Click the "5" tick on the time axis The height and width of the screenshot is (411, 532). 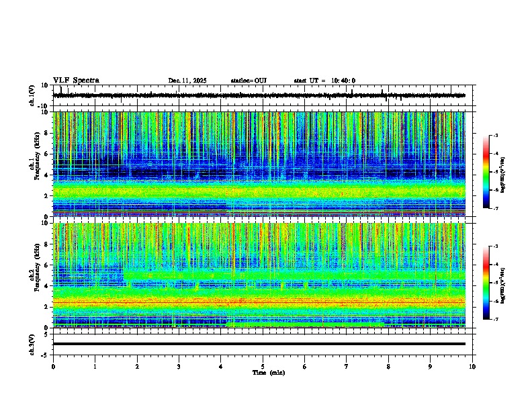263,367
